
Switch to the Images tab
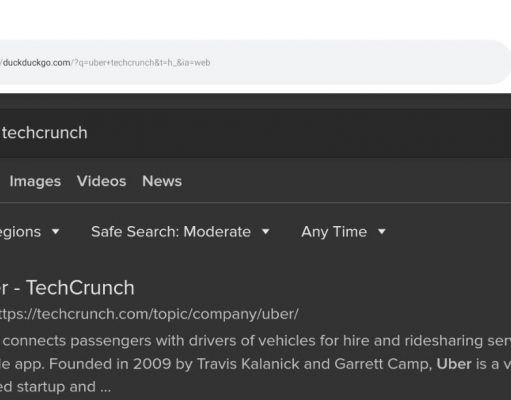pos(35,181)
